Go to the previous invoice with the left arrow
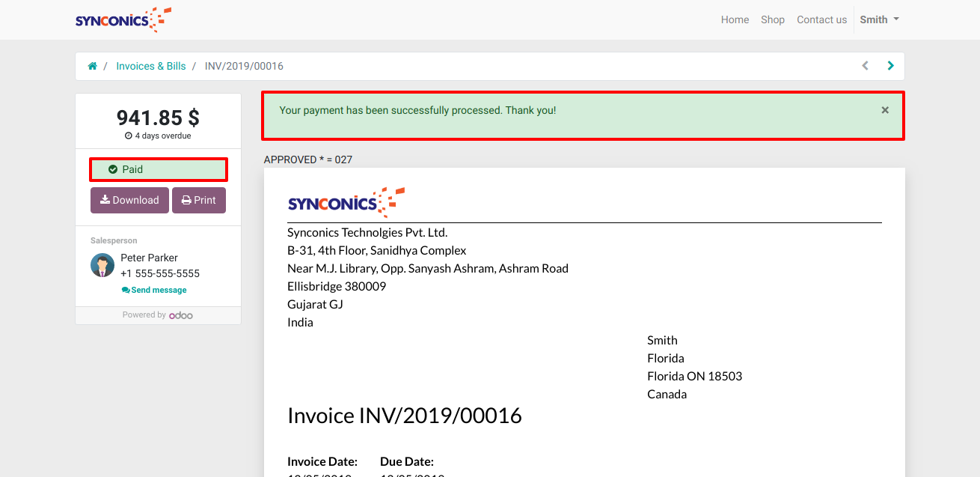 (866, 66)
